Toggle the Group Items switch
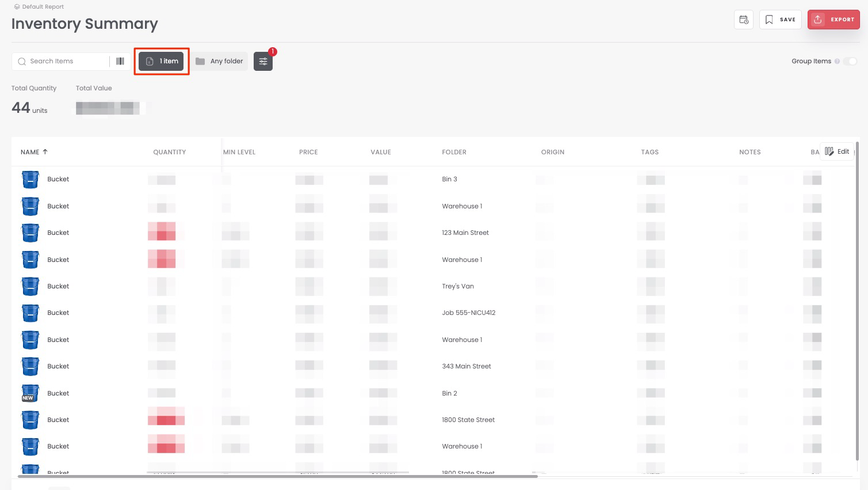This screenshot has height=490, width=868. pos(850,61)
